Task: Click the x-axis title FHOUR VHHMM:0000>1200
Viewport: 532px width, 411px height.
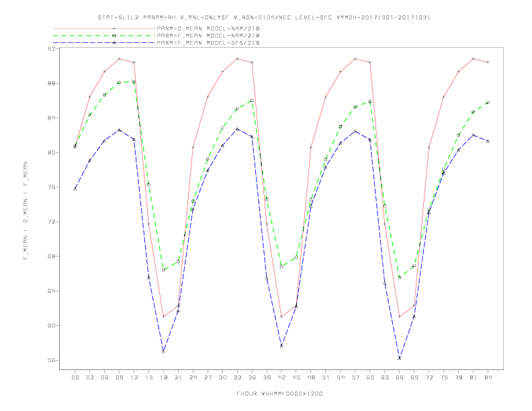Action: click(x=279, y=394)
